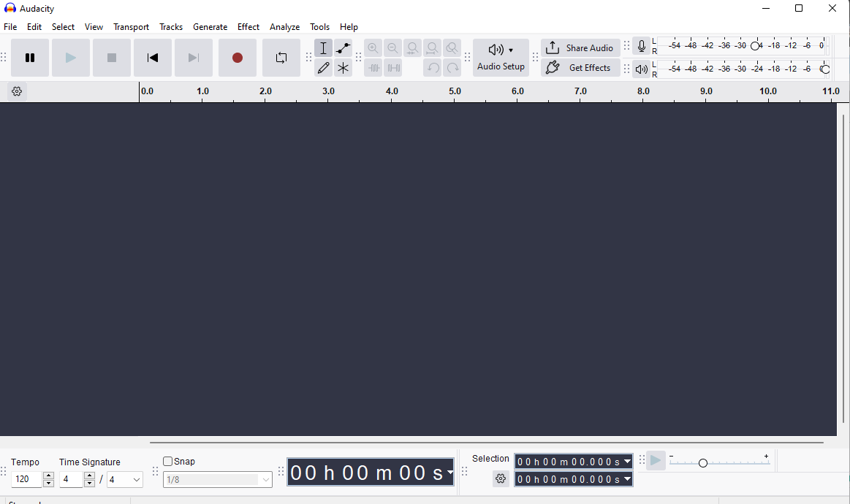Select the Selection (I-beam) tool
Image resolution: width=850 pixels, height=504 pixels.
323,48
